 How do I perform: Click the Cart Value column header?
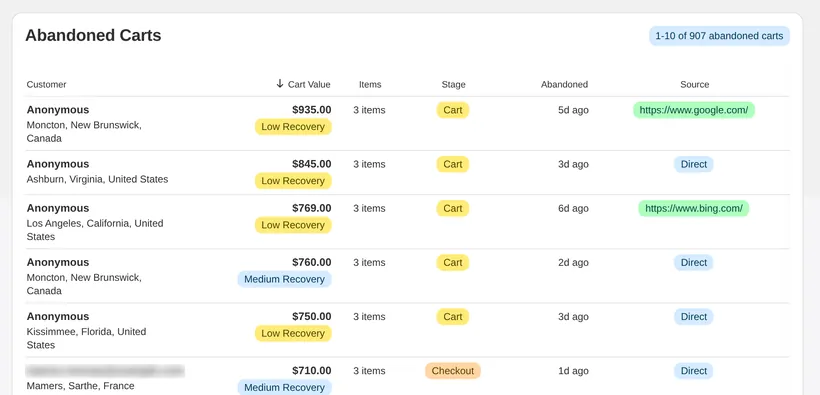pyautogui.click(x=309, y=84)
